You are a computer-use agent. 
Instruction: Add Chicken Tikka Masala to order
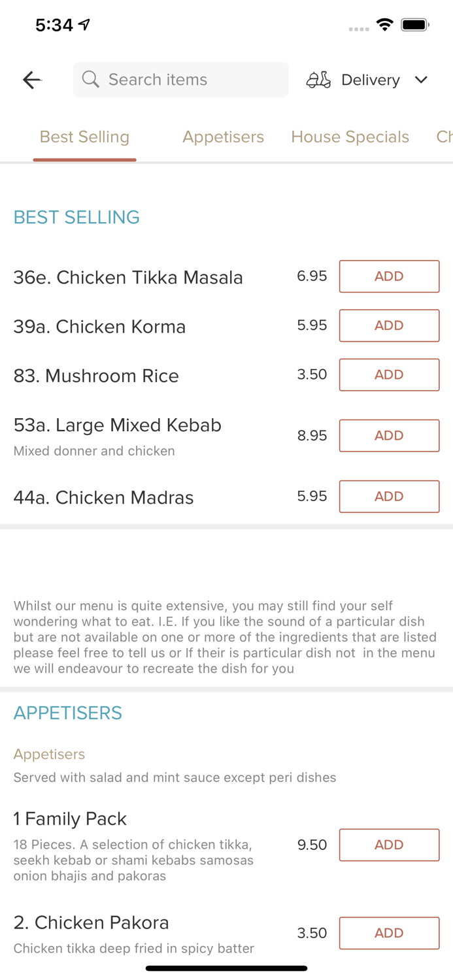pos(389,276)
